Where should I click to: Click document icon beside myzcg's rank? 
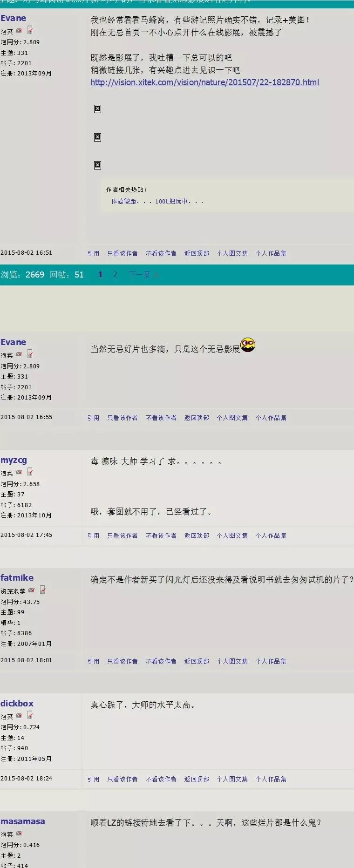coord(30,472)
